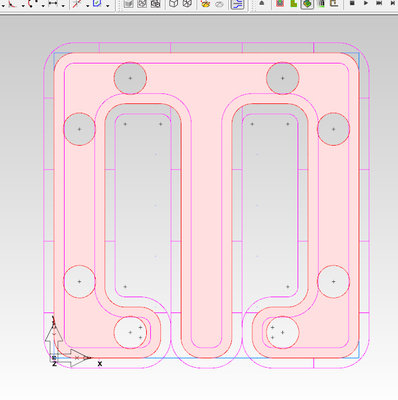Click the dimension measurement tool icon
This screenshot has height=400, width=398.
tap(53, 3)
